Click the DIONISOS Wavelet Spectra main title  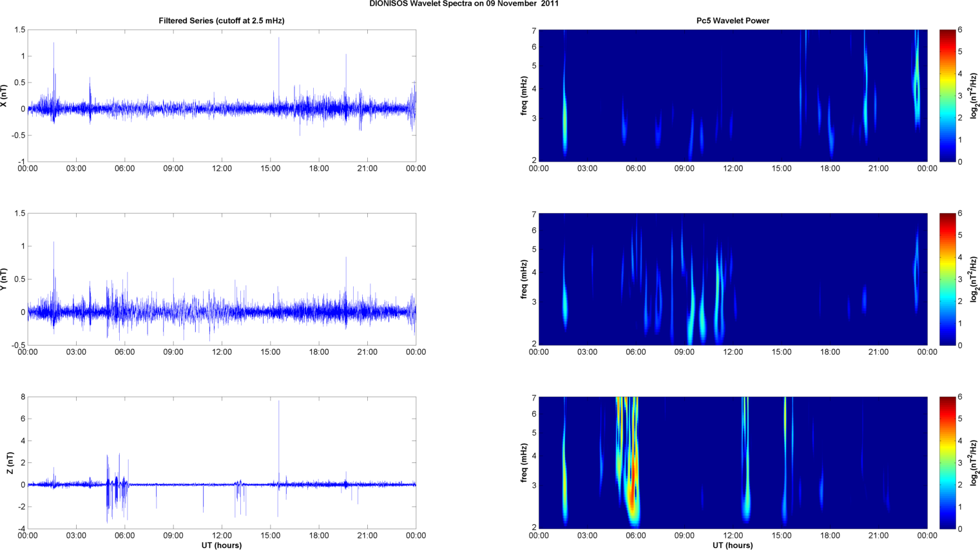coord(463,4)
